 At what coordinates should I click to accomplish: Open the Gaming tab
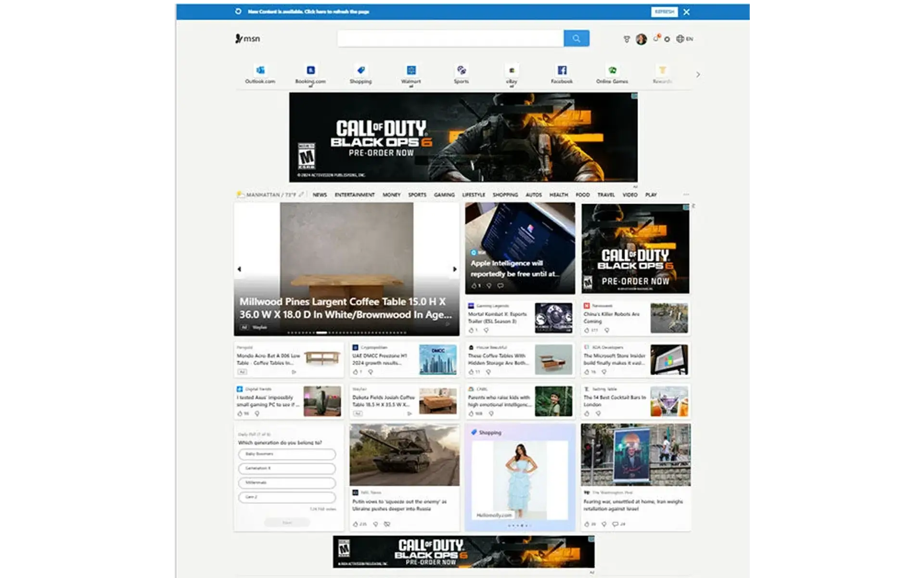(444, 195)
